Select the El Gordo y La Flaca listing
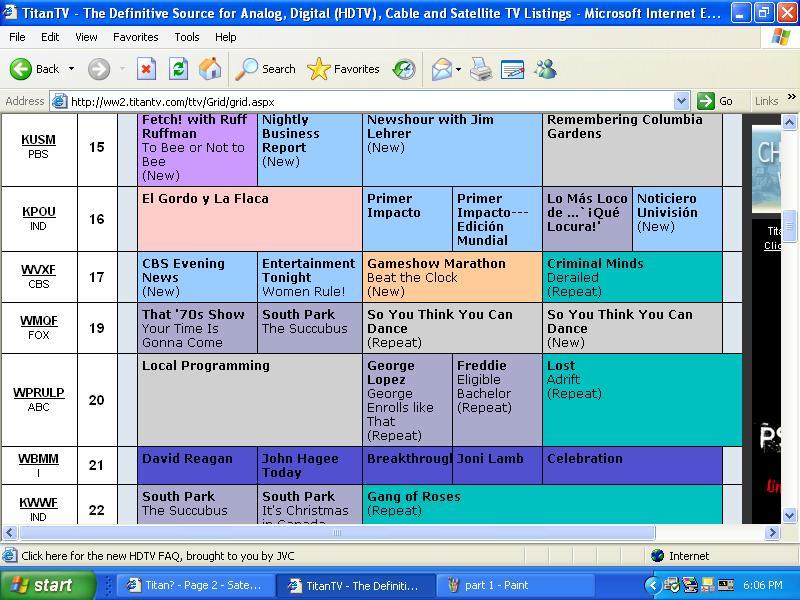The height and width of the screenshot is (600, 800). click(249, 219)
